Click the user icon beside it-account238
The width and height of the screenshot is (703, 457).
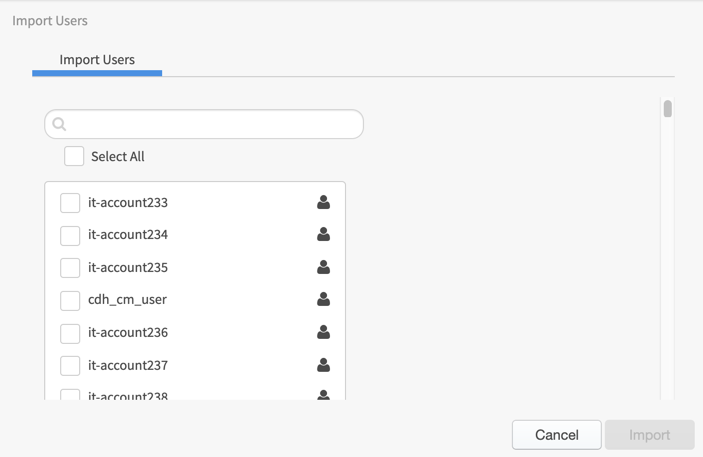coord(323,395)
